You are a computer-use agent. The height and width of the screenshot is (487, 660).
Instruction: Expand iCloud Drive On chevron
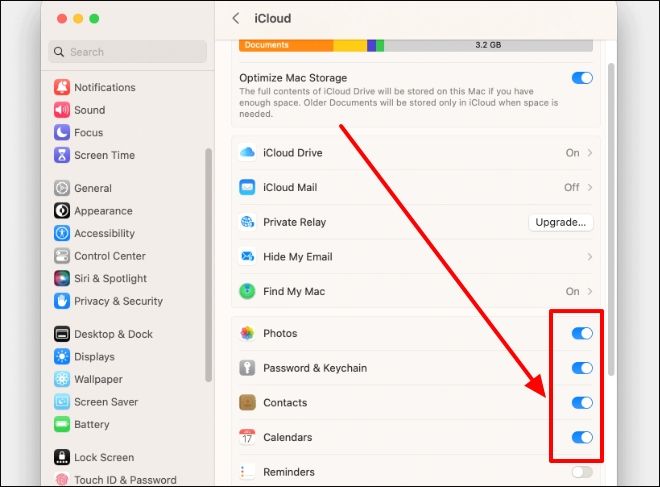(590, 153)
